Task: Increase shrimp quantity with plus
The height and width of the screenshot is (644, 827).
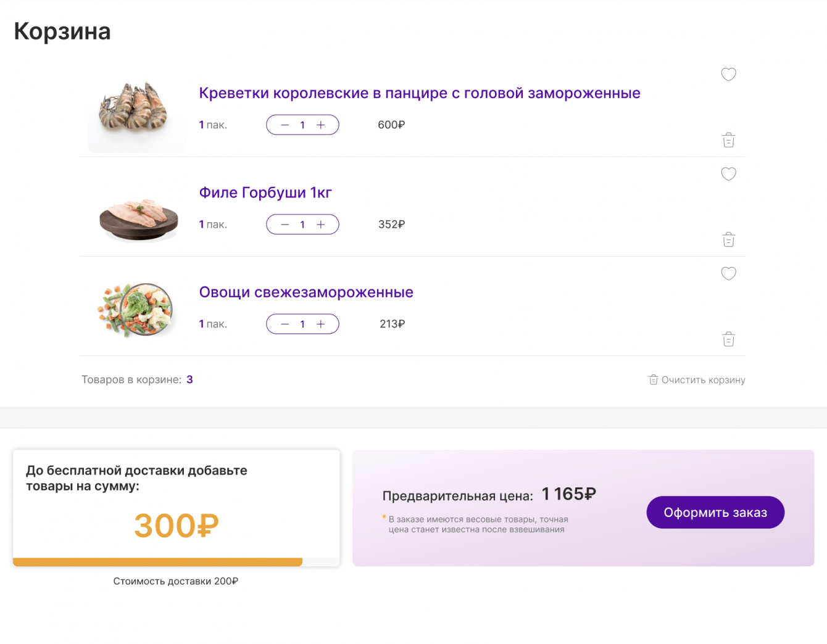Action: pos(321,125)
